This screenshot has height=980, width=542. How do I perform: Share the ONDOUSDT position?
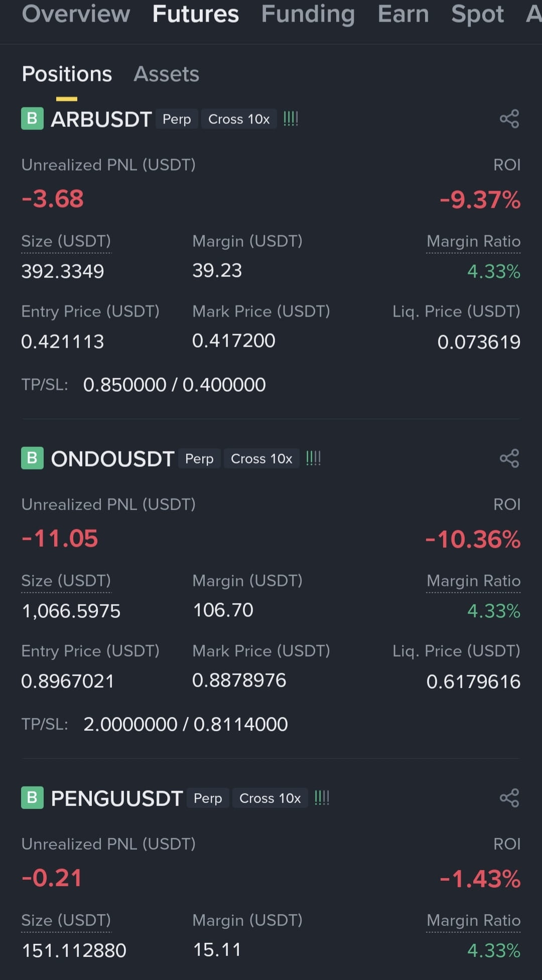(x=509, y=458)
